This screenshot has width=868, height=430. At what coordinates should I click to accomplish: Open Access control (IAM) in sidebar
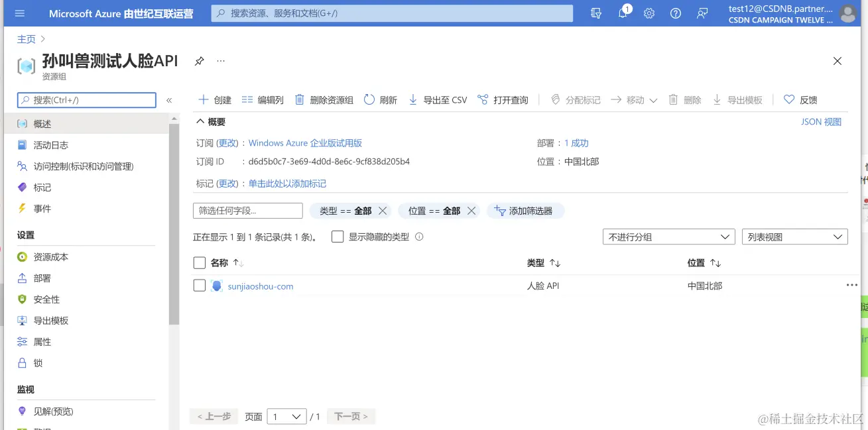(x=86, y=166)
